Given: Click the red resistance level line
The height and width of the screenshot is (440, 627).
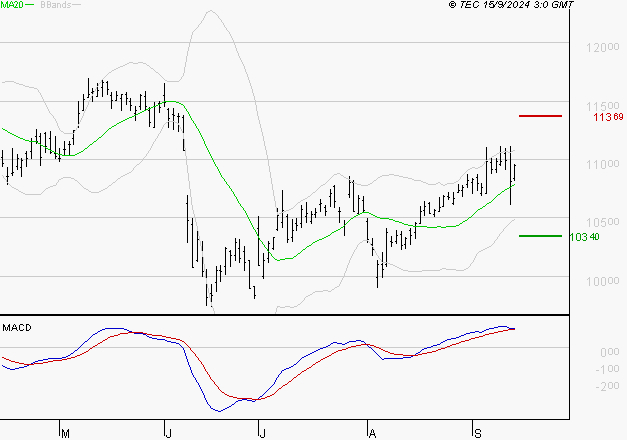Looking at the screenshot, I should pos(540,116).
